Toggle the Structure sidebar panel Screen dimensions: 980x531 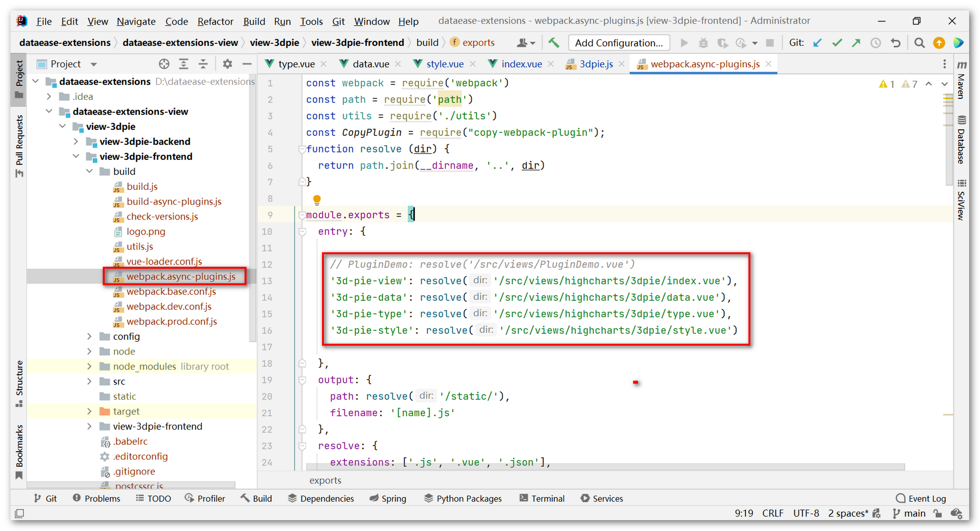(19, 383)
